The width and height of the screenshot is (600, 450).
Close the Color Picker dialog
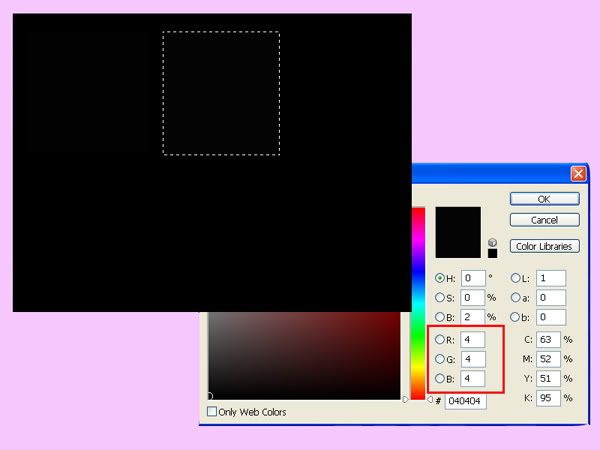[578, 173]
